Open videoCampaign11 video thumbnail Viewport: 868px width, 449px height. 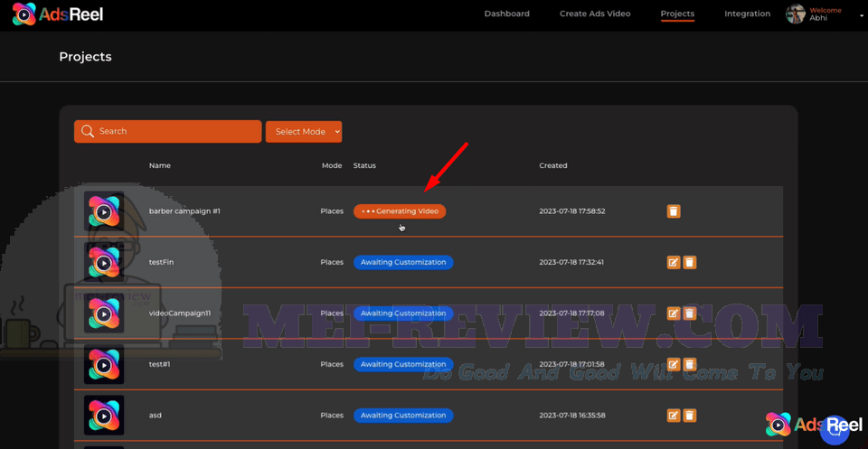click(103, 313)
